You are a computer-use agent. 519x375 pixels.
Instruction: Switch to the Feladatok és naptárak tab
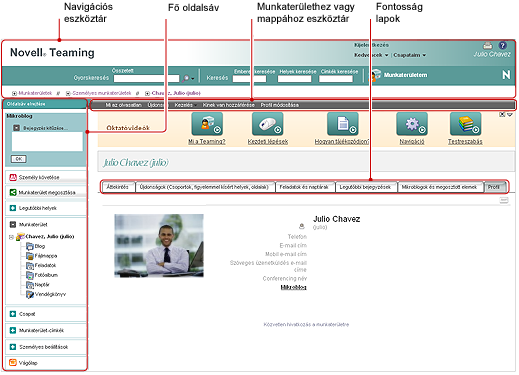[x=304, y=187]
